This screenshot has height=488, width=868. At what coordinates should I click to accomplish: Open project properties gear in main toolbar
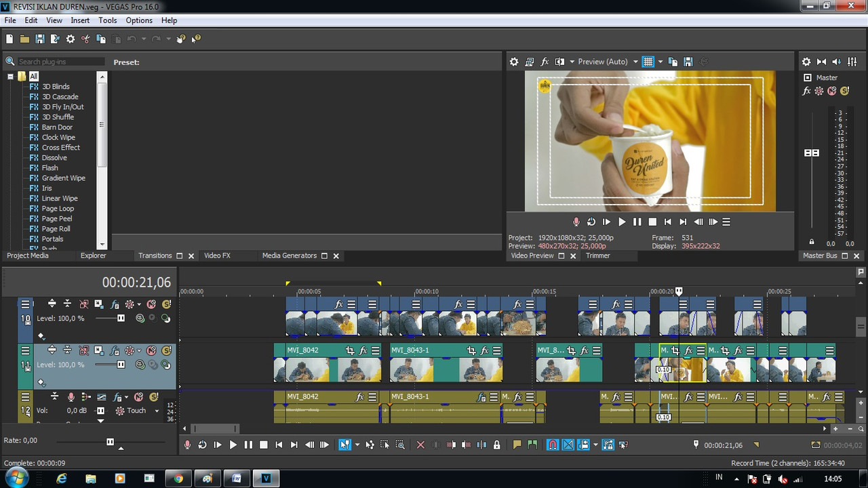click(x=71, y=39)
